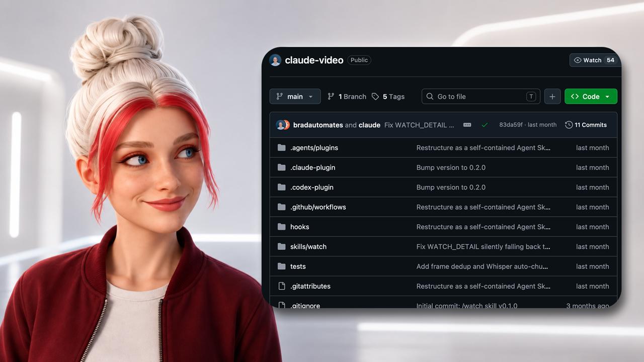
Task: Click the commit author avatars beside bradautomates
Action: coord(283,125)
